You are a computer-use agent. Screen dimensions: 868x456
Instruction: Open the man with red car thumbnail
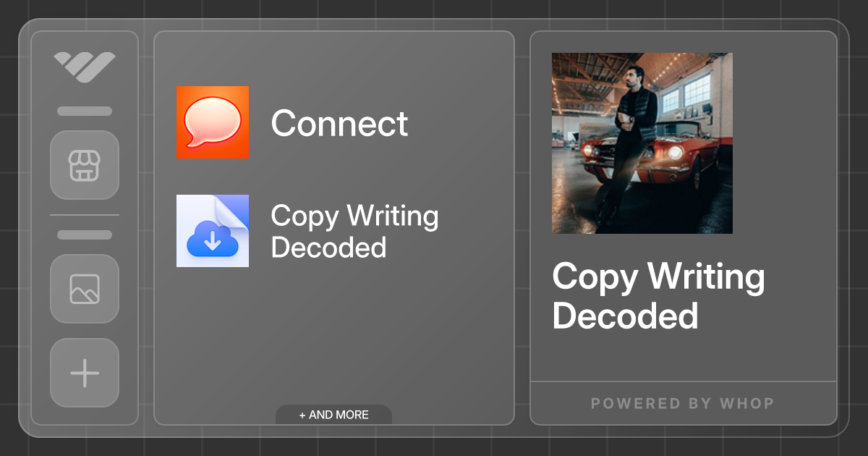pyautogui.click(x=642, y=143)
